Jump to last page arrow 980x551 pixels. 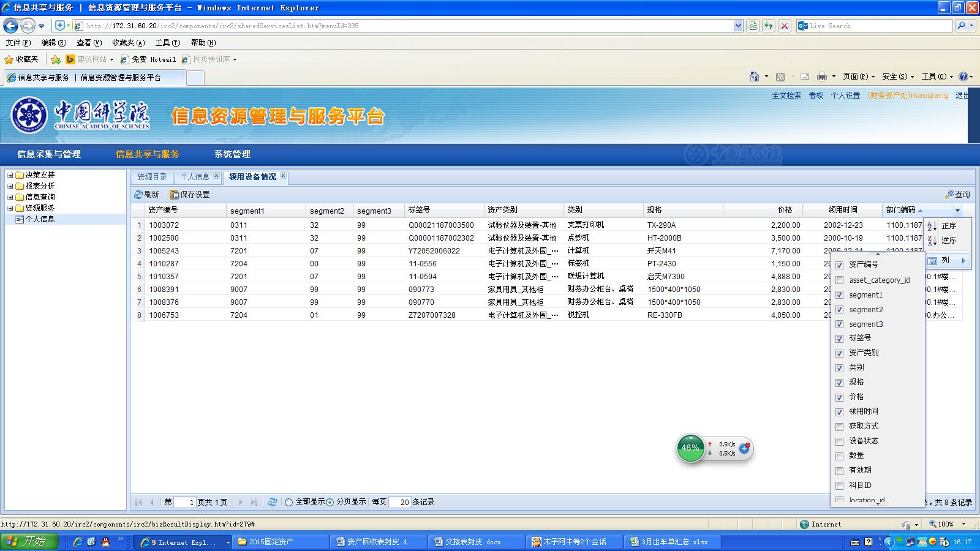tap(254, 502)
